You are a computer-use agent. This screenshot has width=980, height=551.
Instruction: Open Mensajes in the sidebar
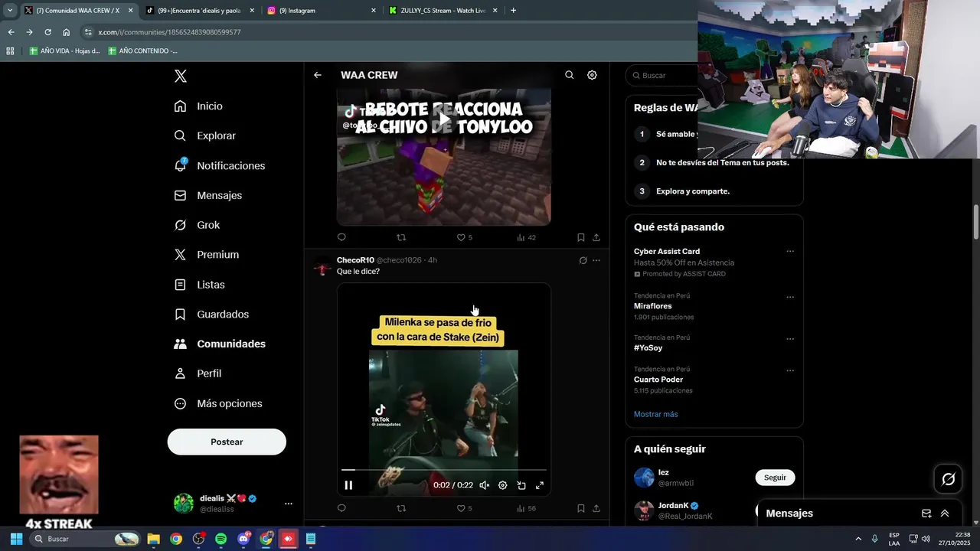click(207, 195)
